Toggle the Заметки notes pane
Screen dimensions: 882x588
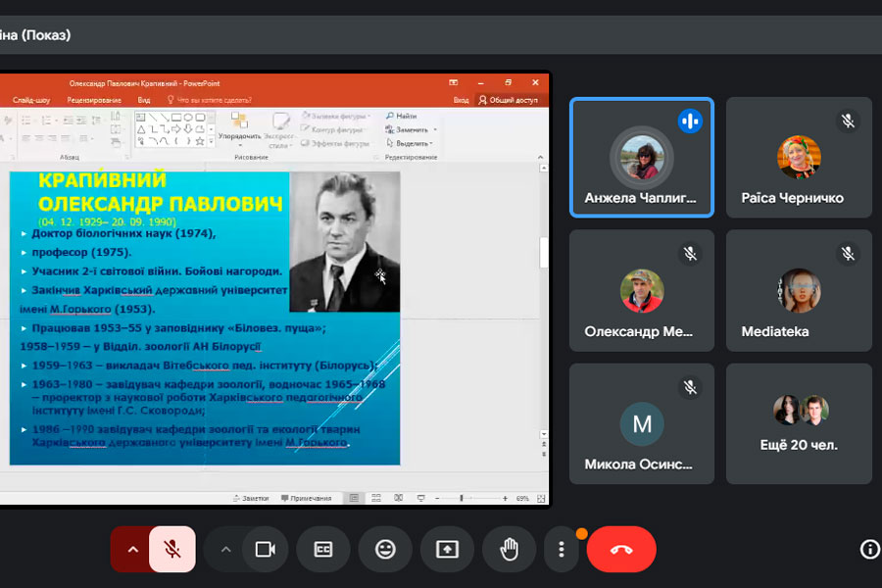coord(250,499)
